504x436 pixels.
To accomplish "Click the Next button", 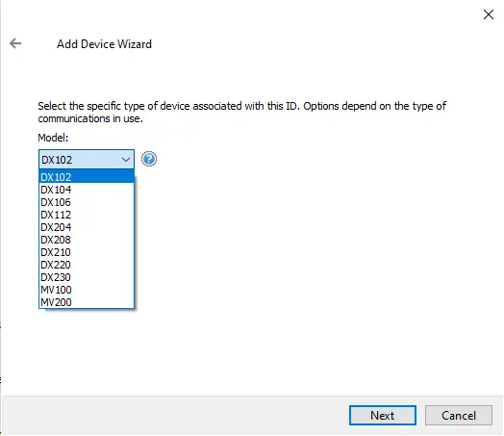I will [383, 416].
